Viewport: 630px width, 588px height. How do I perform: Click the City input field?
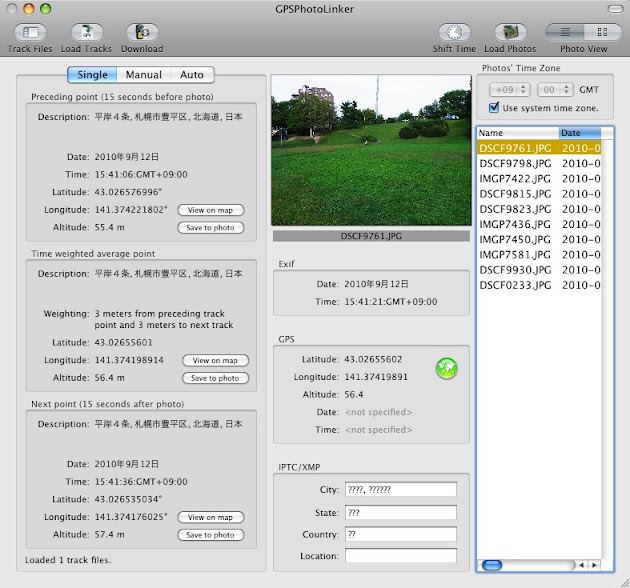coord(400,489)
